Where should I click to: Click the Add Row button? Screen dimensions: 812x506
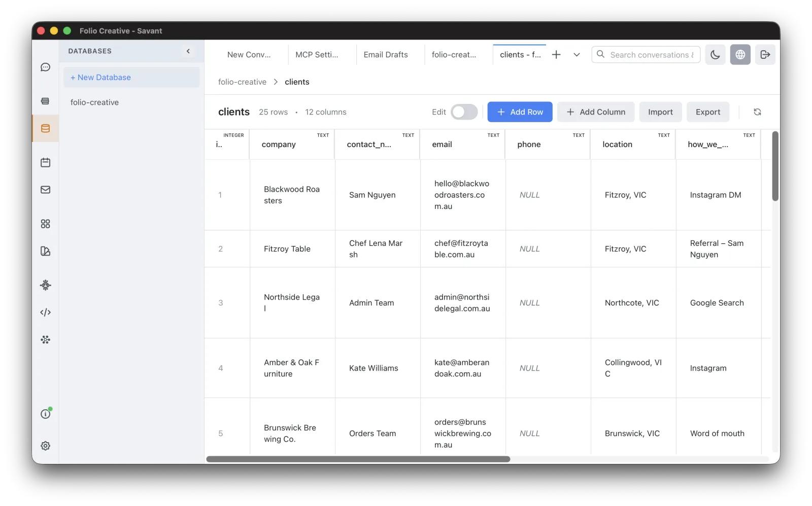pos(520,112)
